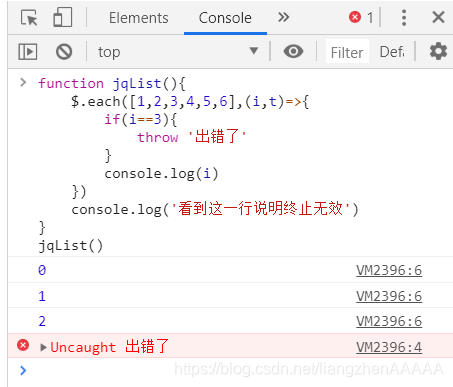The height and width of the screenshot is (387, 453).
Task: Click the 'jqList()' call line
Action: point(71,246)
